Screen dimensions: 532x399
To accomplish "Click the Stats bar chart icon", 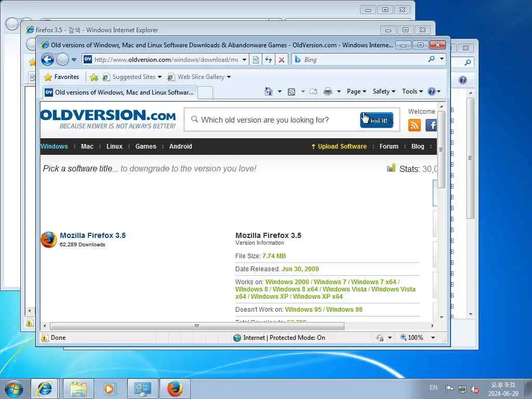I will coord(391,168).
